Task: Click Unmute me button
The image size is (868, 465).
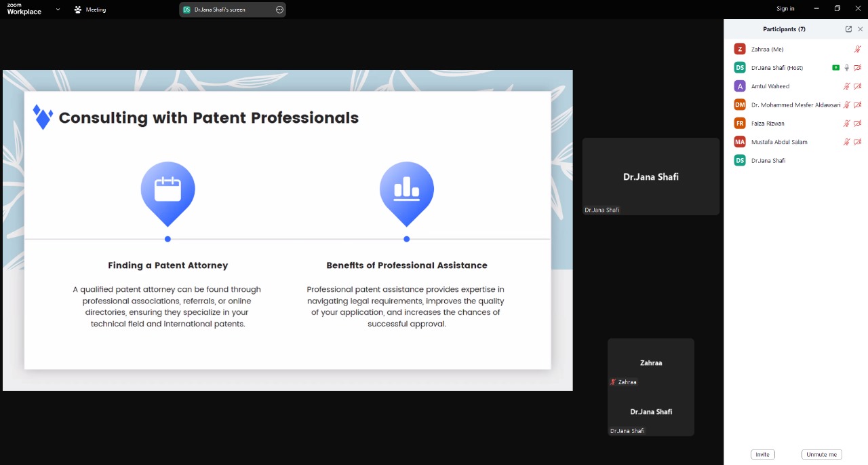Action: [821, 454]
